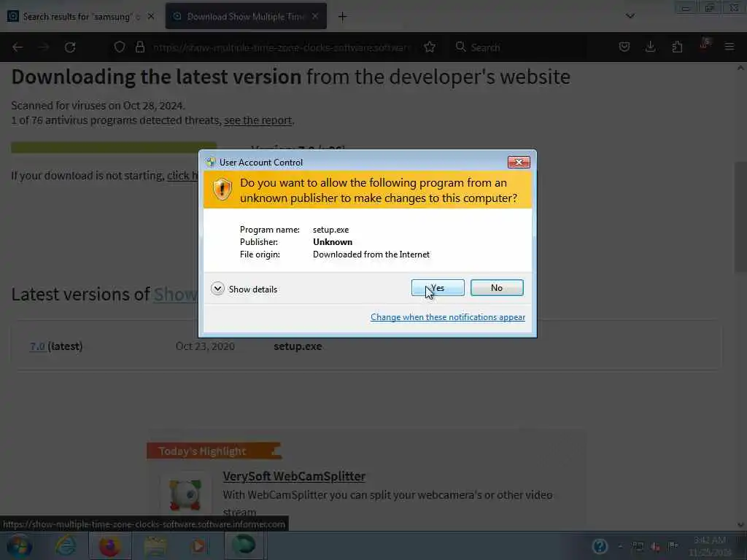Open the Firefox hamburger menu
Screen dimensions: 747x560
(729, 47)
